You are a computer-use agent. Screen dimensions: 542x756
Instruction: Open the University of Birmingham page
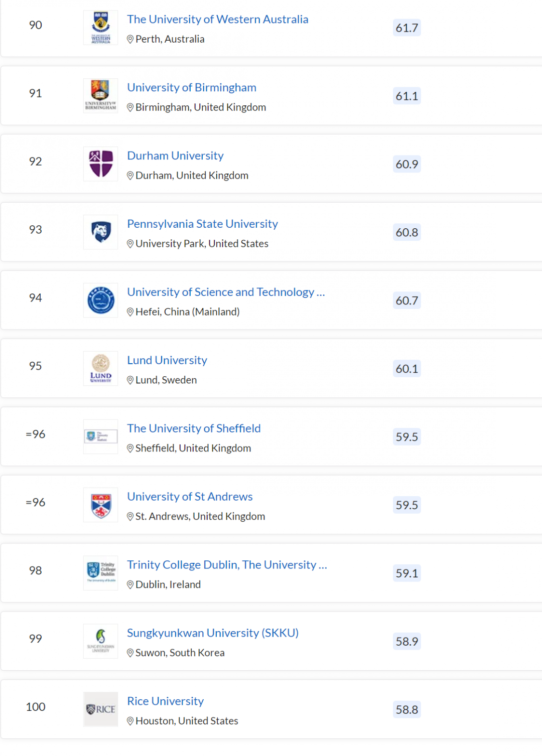pyautogui.click(x=191, y=87)
